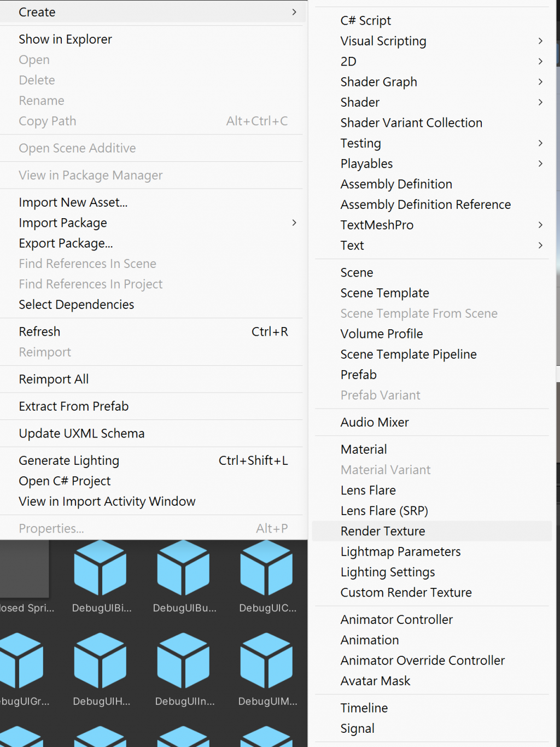Click Generate Lighting menu item
This screenshot has width=560, height=747.
tap(69, 461)
